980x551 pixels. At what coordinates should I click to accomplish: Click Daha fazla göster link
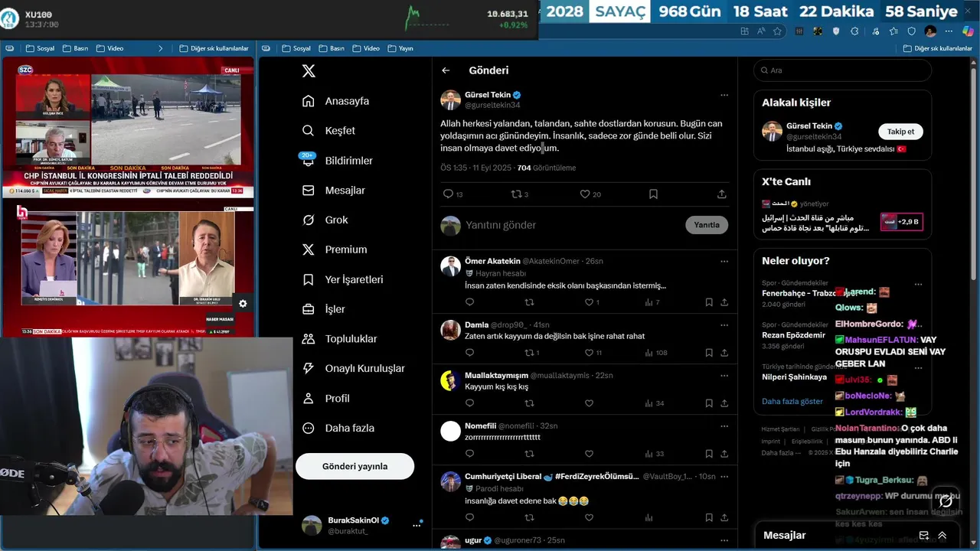click(x=792, y=401)
